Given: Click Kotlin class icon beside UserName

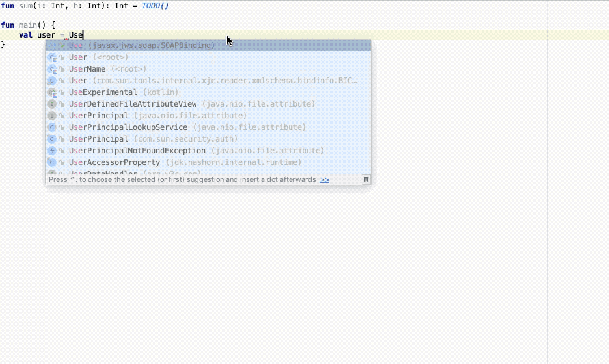Looking at the screenshot, I should tap(52, 69).
